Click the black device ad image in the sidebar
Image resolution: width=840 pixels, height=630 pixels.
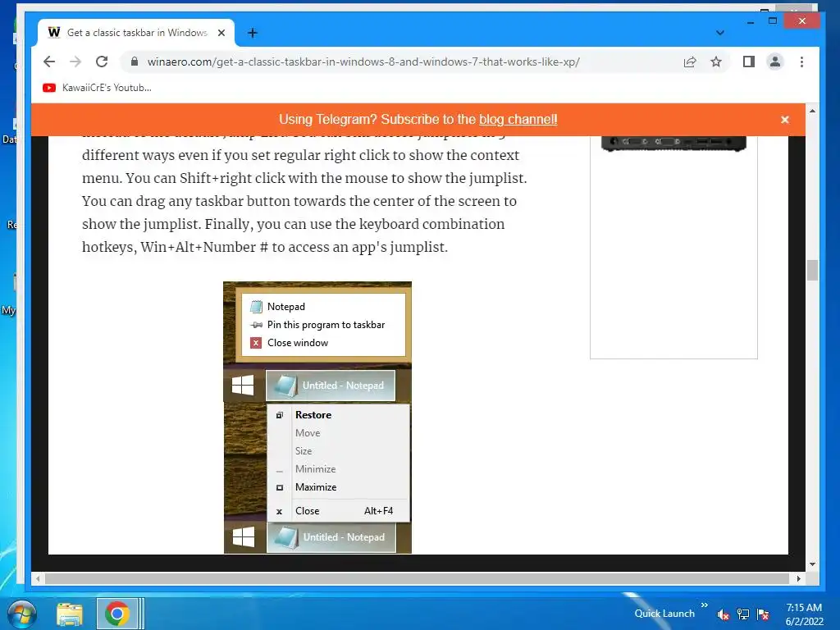673,143
